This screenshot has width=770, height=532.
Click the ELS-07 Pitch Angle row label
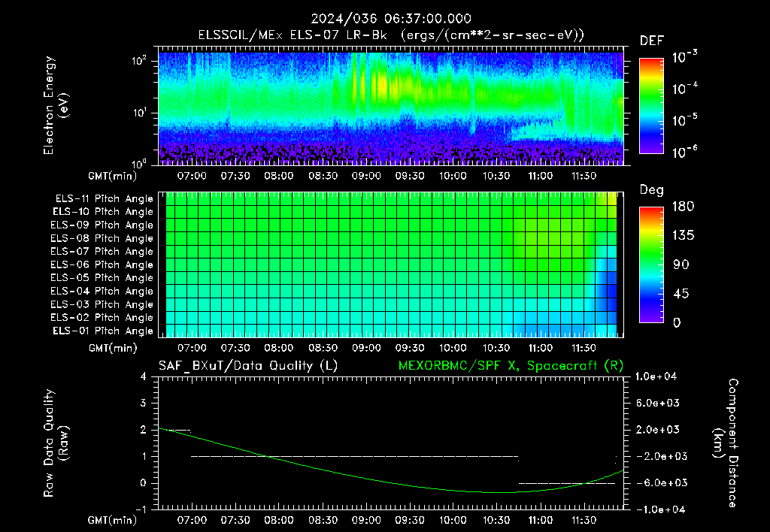102,252
